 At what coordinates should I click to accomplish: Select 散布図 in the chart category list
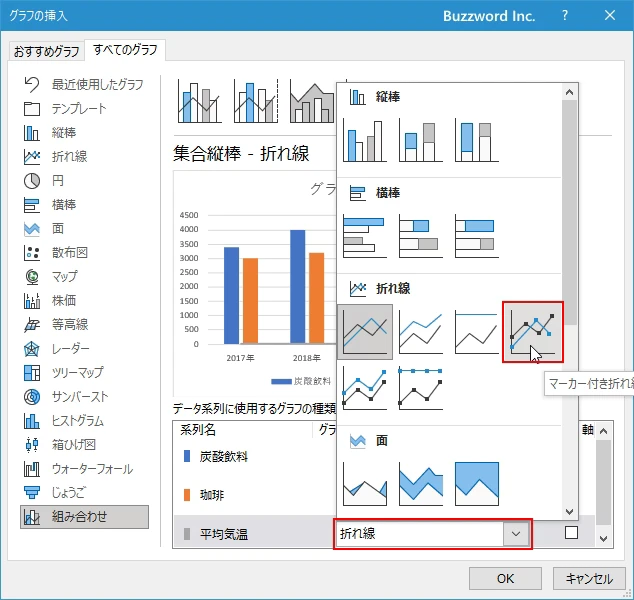(x=70, y=252)
